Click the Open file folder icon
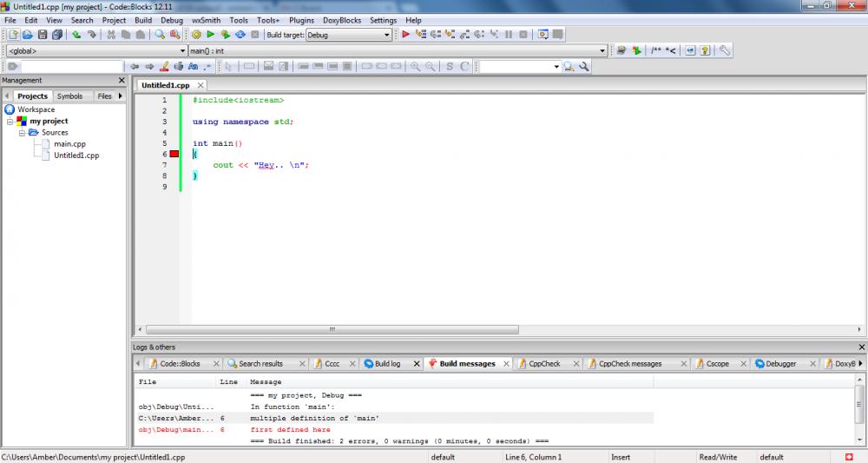This screenshot has height=463, width=868. [x=28, y=35]
